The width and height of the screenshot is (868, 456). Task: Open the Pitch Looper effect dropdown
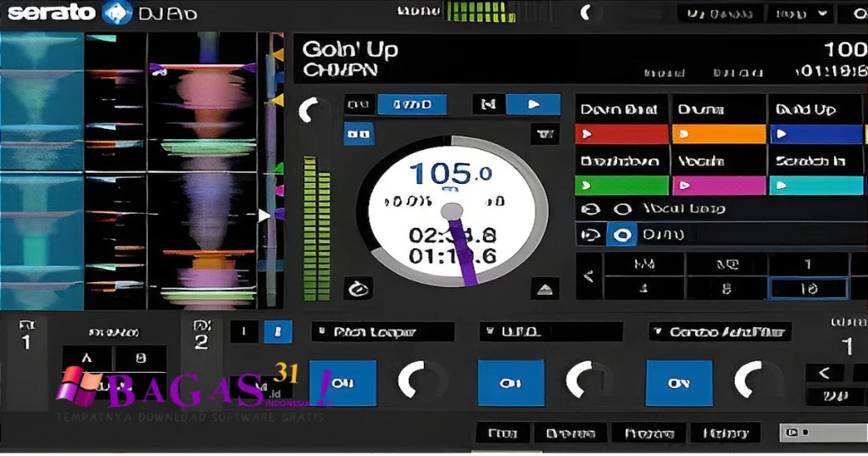coord(383,332)
